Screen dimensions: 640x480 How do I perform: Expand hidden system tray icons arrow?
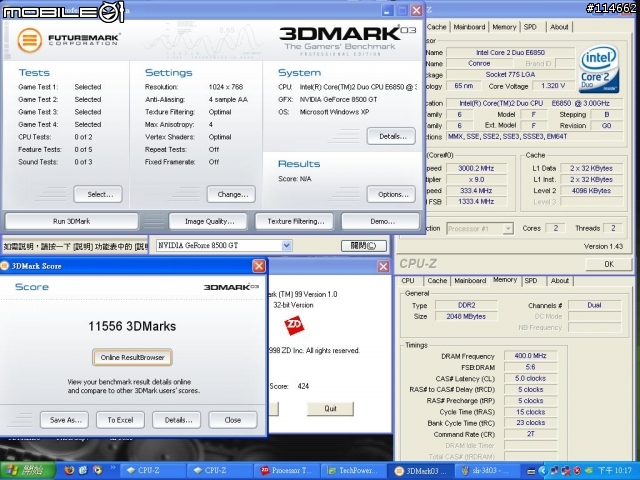coord(542,471)
